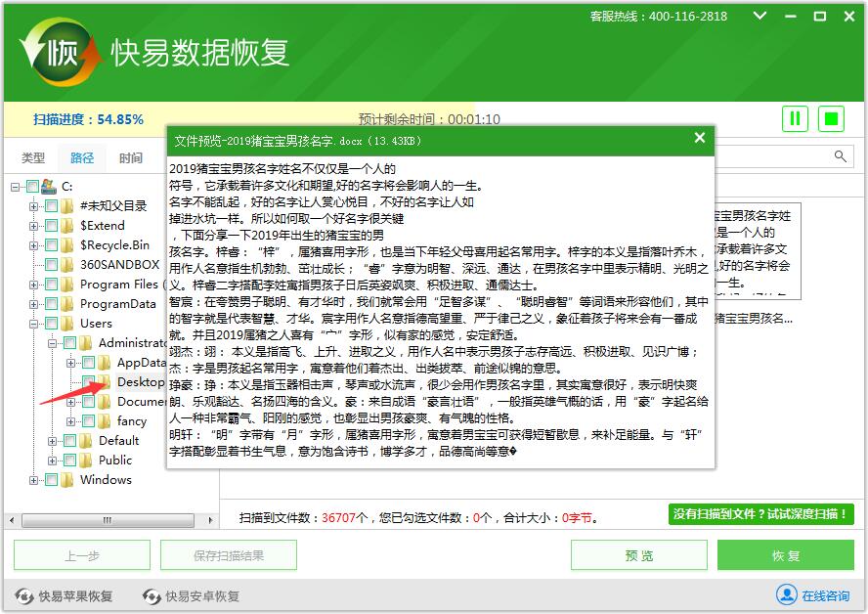
Task: Click the 恢复 recover button
Action: tap(786, 555)
